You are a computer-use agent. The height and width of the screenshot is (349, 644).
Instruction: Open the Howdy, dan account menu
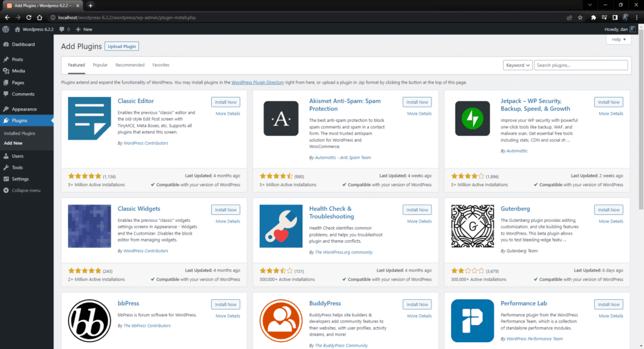point(620,29)
